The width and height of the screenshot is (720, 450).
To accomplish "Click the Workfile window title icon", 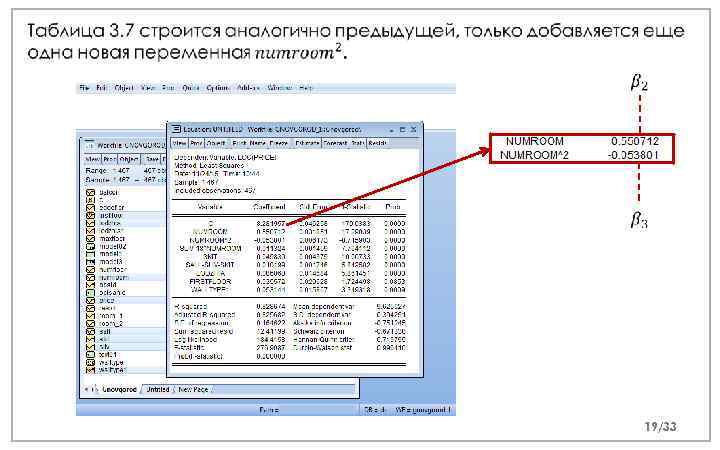I will pos(90,145).
